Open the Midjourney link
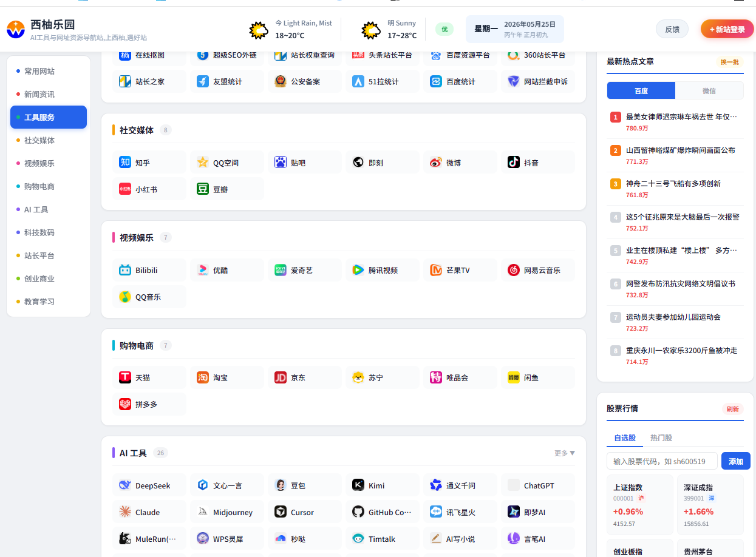 [228, 512]
